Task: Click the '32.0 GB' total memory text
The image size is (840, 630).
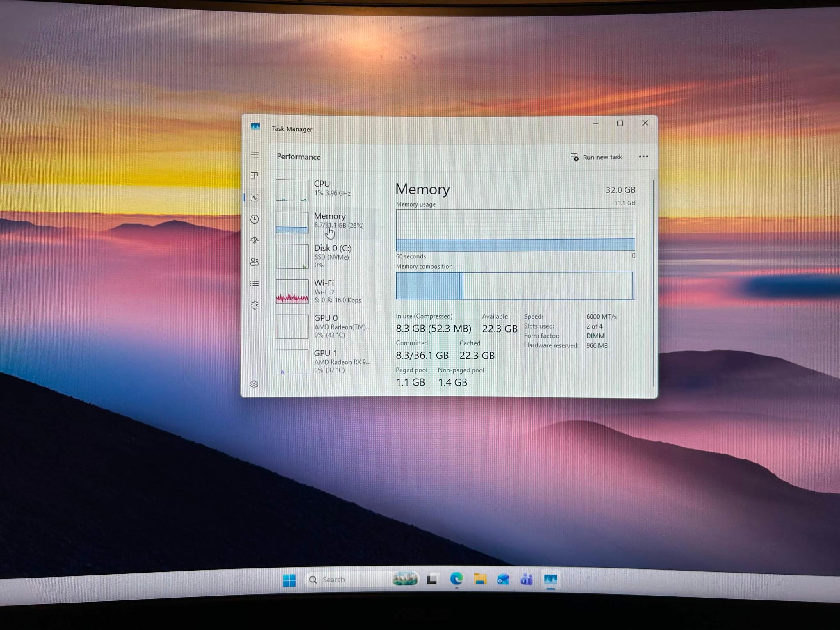Action: [x=620, y=190]
